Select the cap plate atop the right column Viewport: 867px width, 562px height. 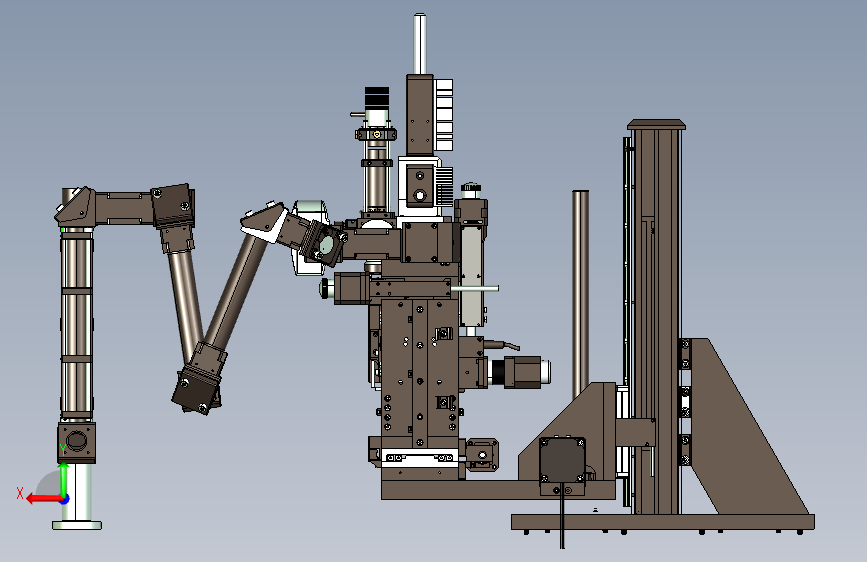coord(656,124)
